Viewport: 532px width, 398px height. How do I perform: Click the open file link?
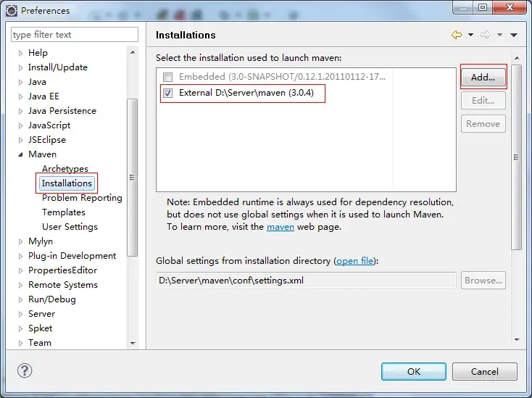[355, 260]
